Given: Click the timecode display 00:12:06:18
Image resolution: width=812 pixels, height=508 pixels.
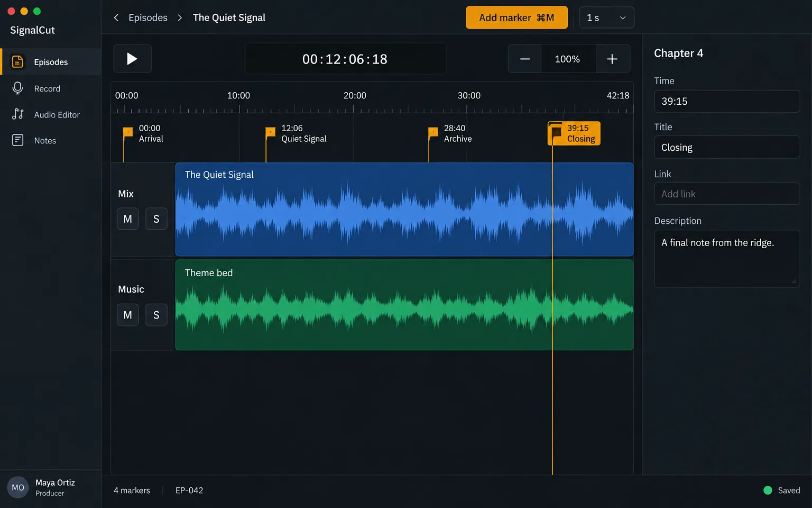Looking at the screenshot, I should point(345,59).
